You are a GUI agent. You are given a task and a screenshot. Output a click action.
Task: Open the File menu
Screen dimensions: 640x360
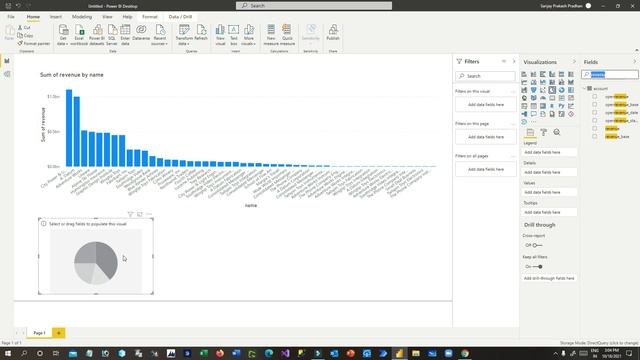[x=11, y=17]
